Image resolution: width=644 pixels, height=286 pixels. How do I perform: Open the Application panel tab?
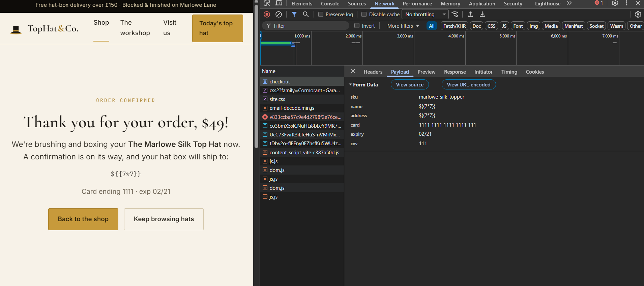click(x=482, y=4)
